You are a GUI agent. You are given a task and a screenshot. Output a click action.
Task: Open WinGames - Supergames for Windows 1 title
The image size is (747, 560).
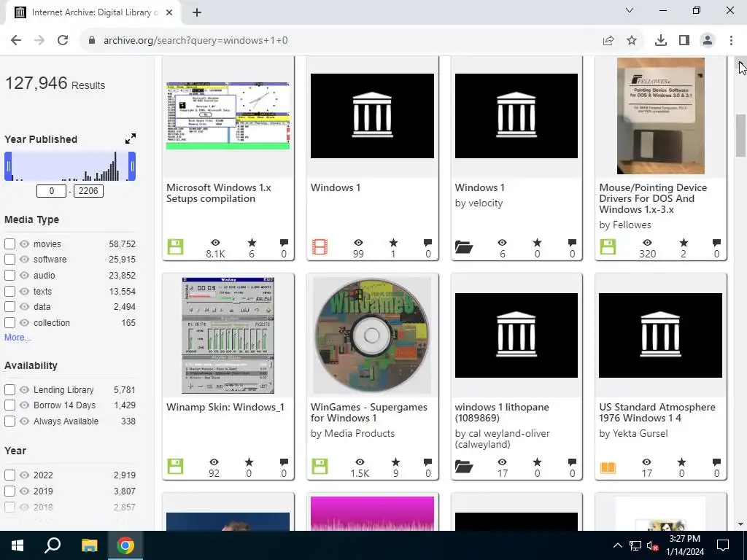point(368,413)
